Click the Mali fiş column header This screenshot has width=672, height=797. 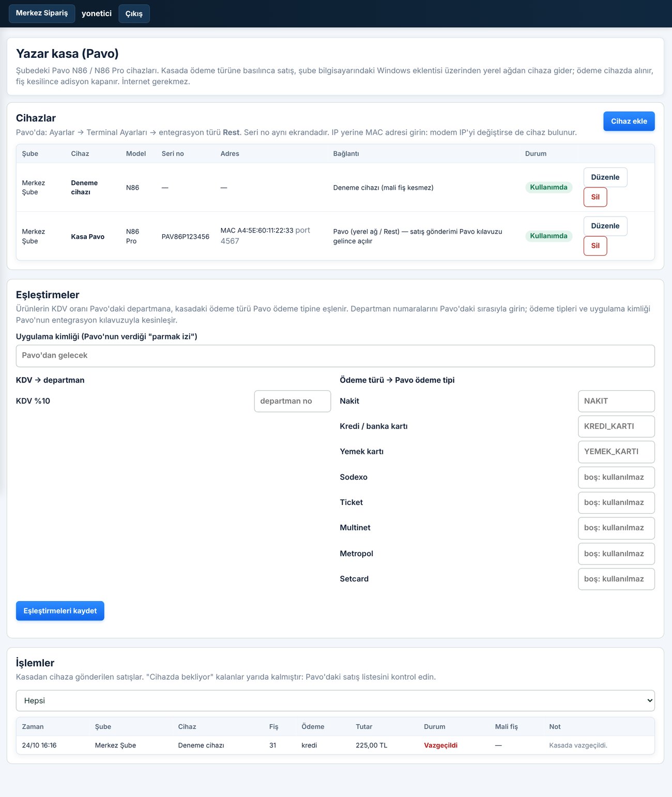(506, 727)
